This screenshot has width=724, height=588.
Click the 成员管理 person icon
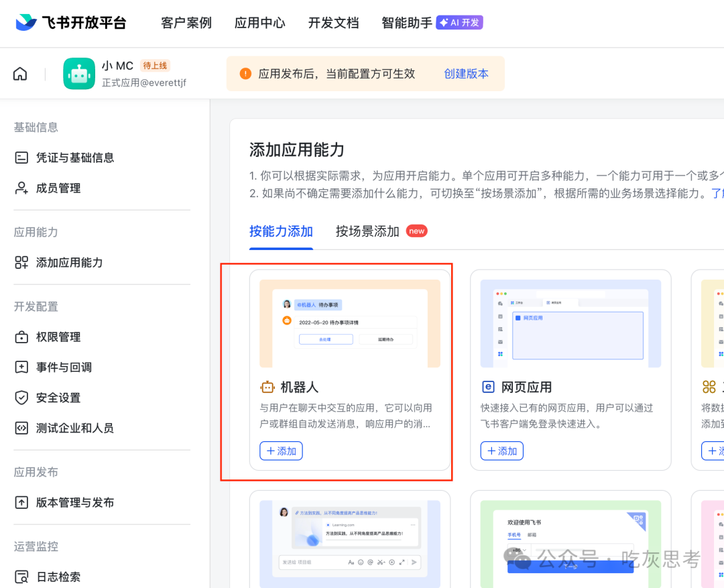(x=21, y=188)
